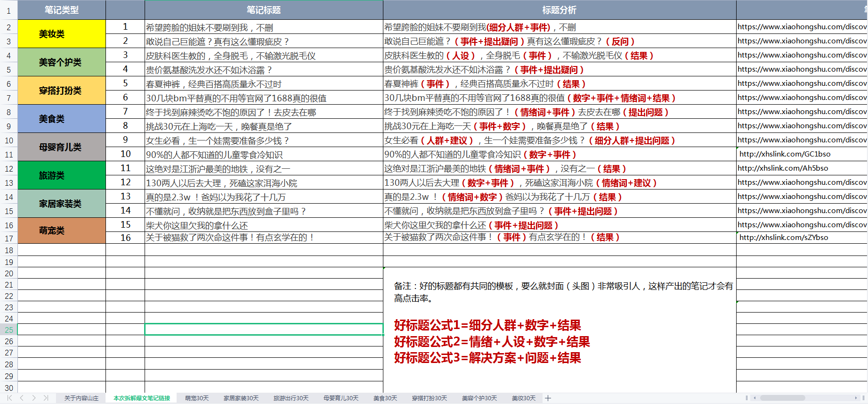868x404 pixels.
Task: Select title cell 这绝对是江浙沪最美的地铁
Action: 264,169
